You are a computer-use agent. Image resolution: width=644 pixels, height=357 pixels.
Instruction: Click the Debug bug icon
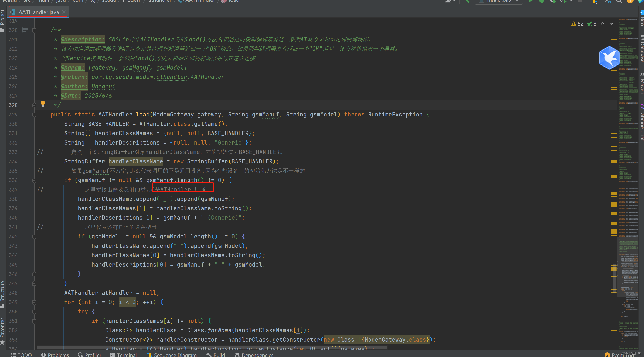point(542,1)
